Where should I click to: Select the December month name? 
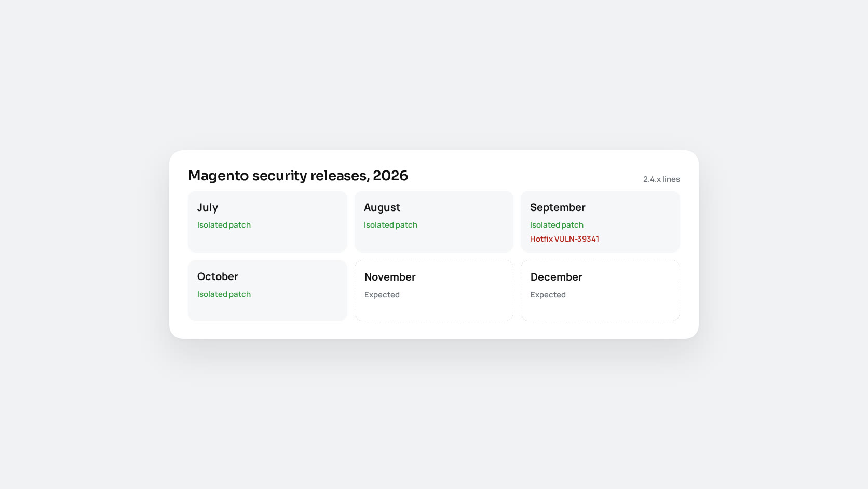pyautogui.click(x=556, y=277)
